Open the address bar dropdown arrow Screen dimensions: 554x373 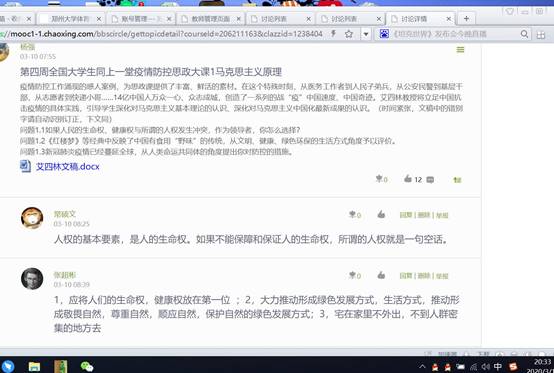(366, 34)
